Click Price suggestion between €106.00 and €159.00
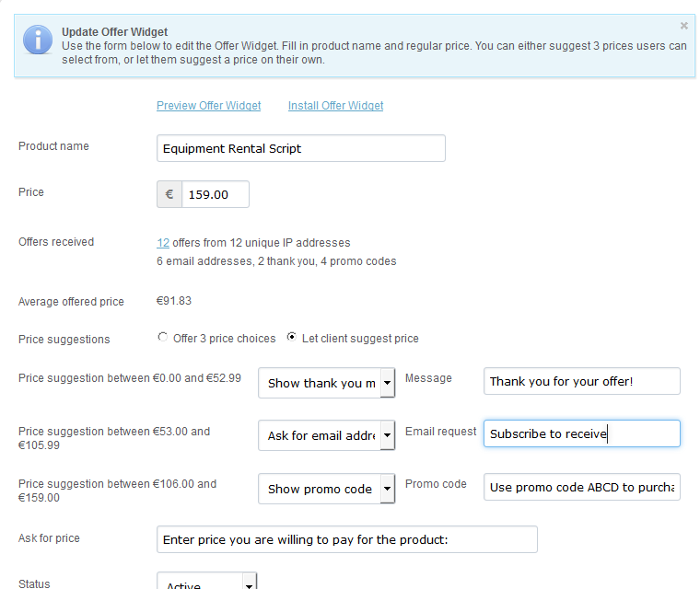This screenshot has height=589, width=700. pyautogui.click(x=117, y=491)
